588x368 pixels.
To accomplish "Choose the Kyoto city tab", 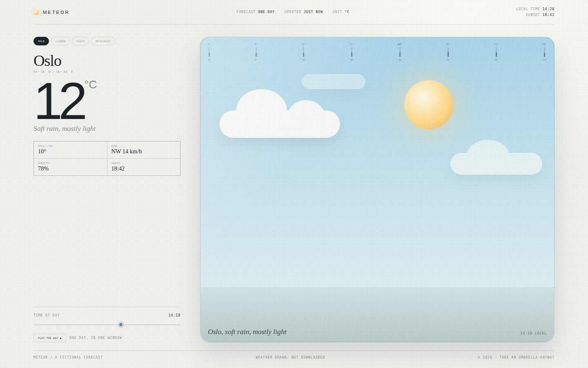I will pos(80,41).
